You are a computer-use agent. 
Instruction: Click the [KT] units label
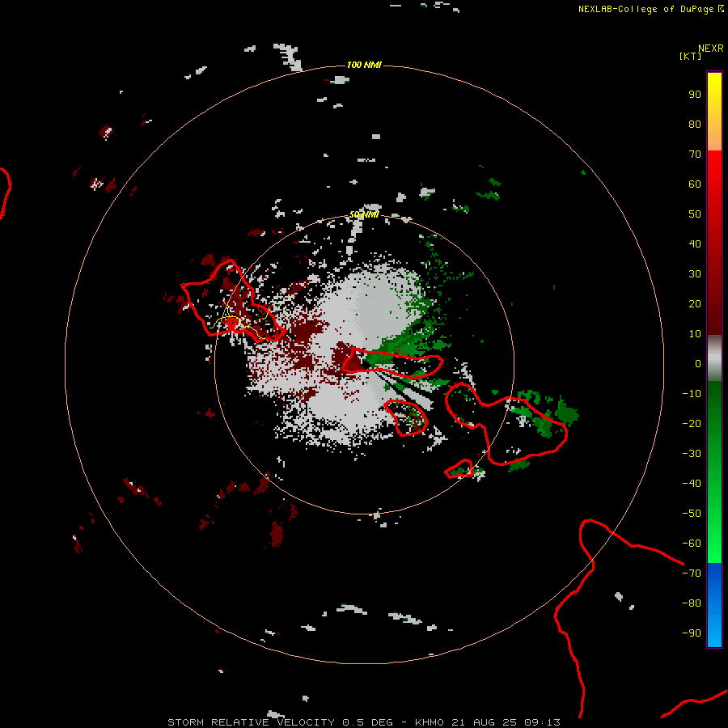point(691,56)
